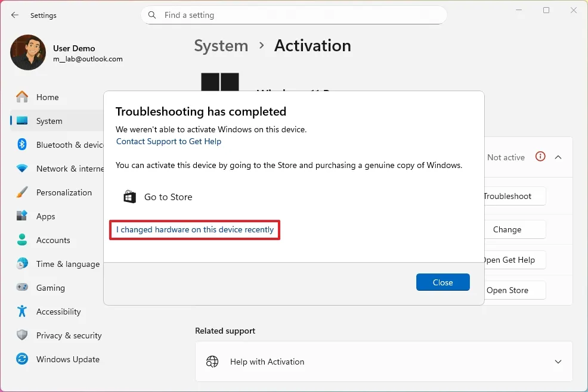Image resolution: width=588 pixels, height=392 pixels.
Task: Click Contact Support to Get Help link
Action: point(169,141)
